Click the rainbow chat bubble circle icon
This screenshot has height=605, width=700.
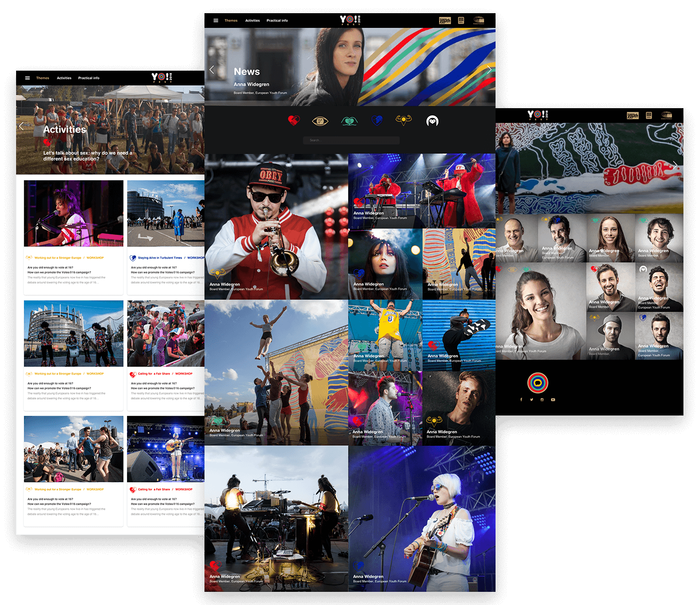[x=537, y=383]
